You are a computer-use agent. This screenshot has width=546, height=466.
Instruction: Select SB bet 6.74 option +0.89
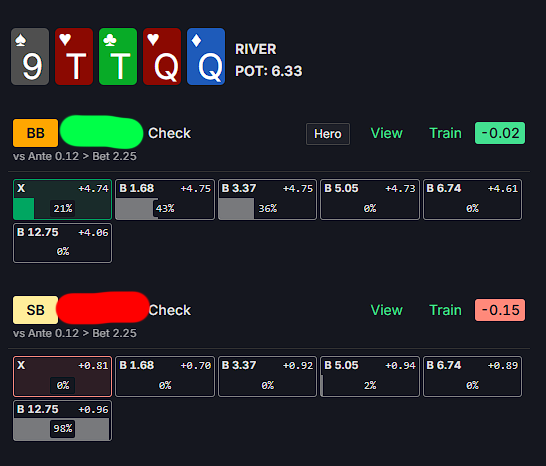472,376
